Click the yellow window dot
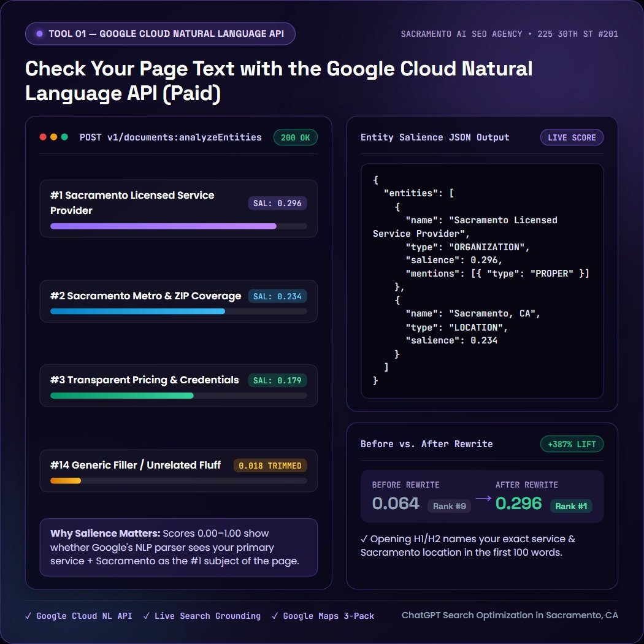Image resolution: width=644 pixels, height=644 pixels. 53,137
